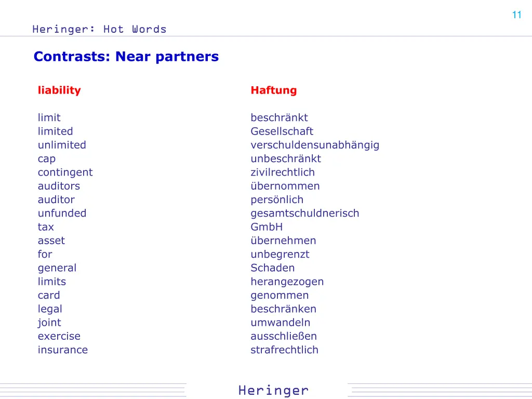The width and height of the screenshot is (532, 399).
Task: Select the word 'unlimited'
Action: [x=62, y=145]
